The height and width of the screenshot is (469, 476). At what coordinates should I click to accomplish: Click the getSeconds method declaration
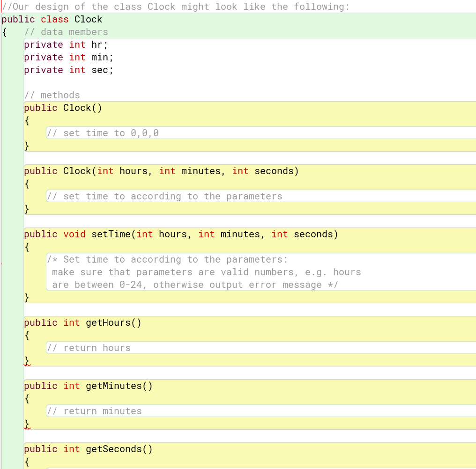87,449
